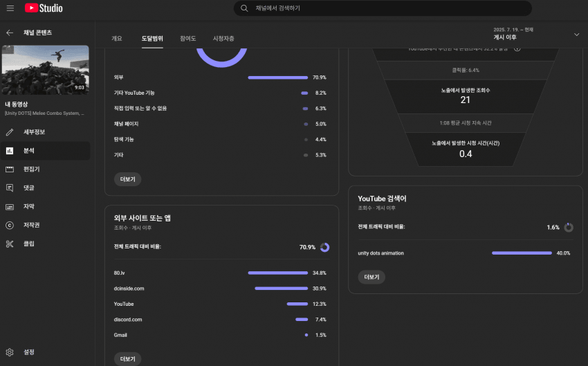This screenshot has width=588, height=366.
Task: Click the unity dots animation 40.0% bar
Action: pos(522,253)
